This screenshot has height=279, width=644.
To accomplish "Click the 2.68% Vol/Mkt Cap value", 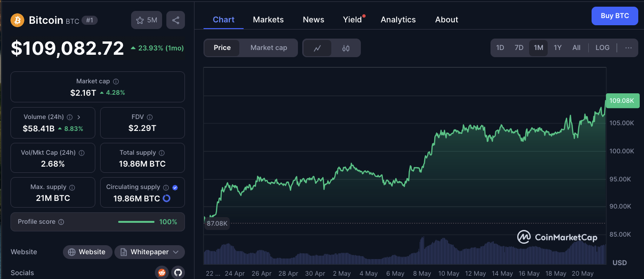I will tap(53, 164).
